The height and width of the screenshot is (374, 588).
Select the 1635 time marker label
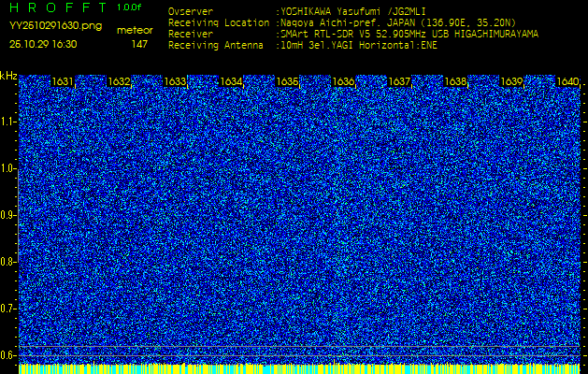[287, 81]
